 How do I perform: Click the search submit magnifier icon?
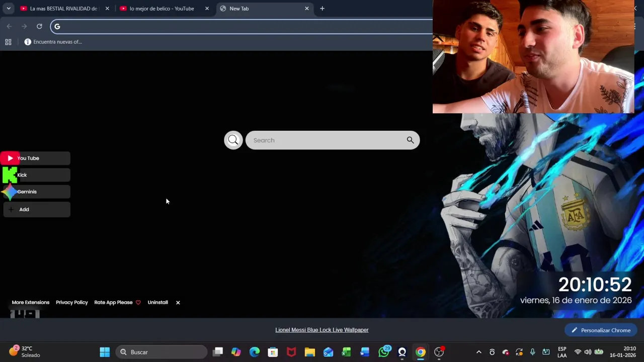click(410, 140)
